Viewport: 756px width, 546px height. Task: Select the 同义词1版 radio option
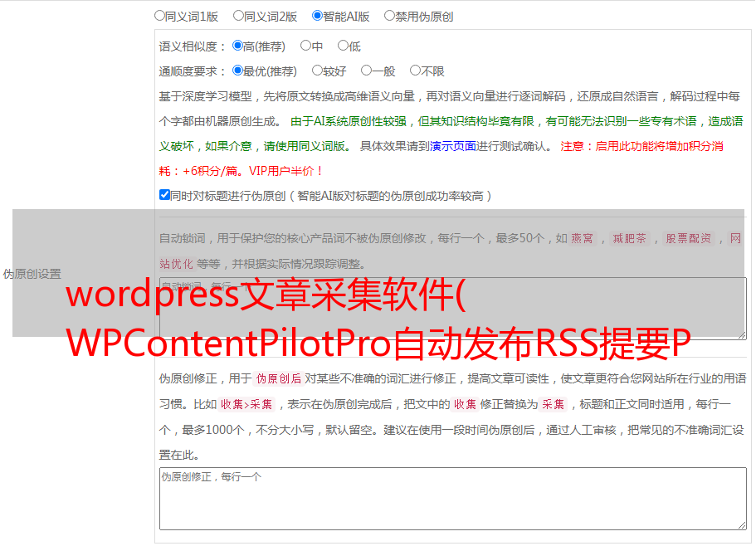(159, 16)
